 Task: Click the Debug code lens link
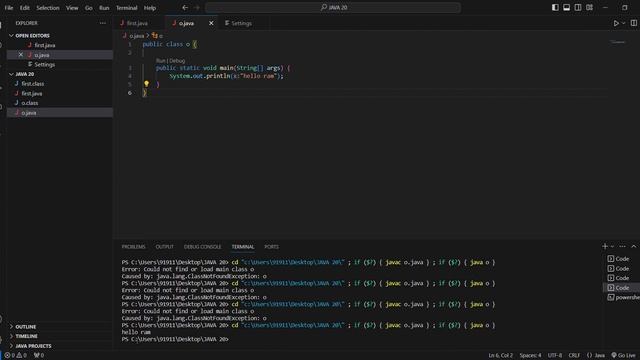(177, 60)
